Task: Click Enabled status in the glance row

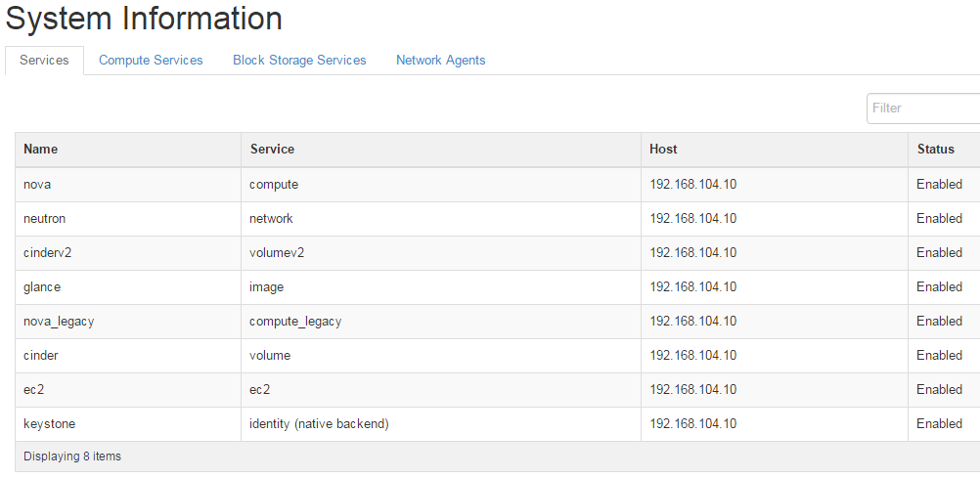Action: click(939, 287)
